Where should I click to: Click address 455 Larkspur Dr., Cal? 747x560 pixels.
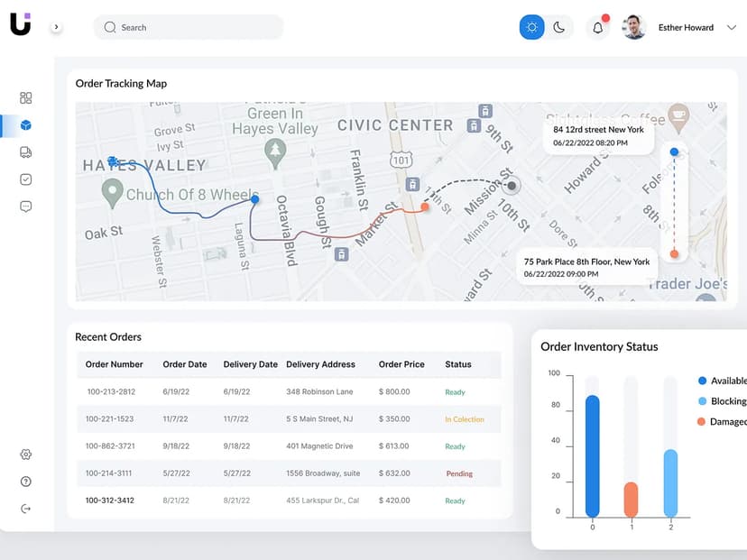coord(322,500)
